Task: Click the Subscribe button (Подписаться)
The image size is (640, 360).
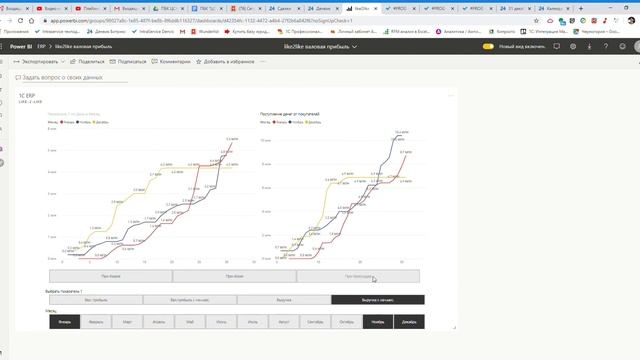Action: click(x=128, y=62)
